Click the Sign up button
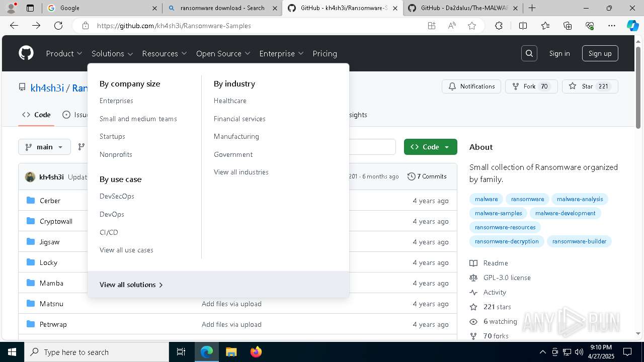The image size is (644, 362). [x=600, y=53]
